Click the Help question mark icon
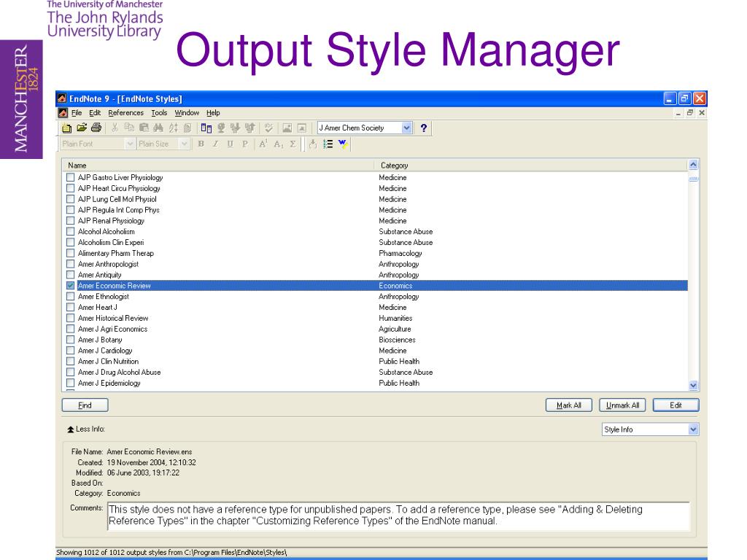The image size is (747, 560). (x=424, y=128)
